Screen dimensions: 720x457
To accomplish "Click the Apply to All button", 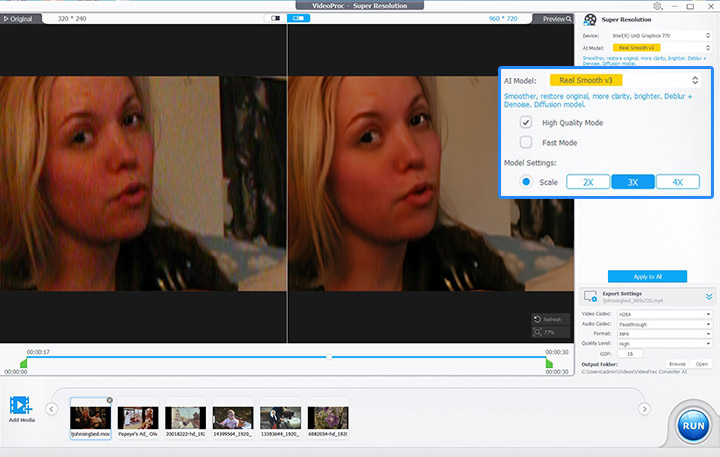I will point(647,276).
